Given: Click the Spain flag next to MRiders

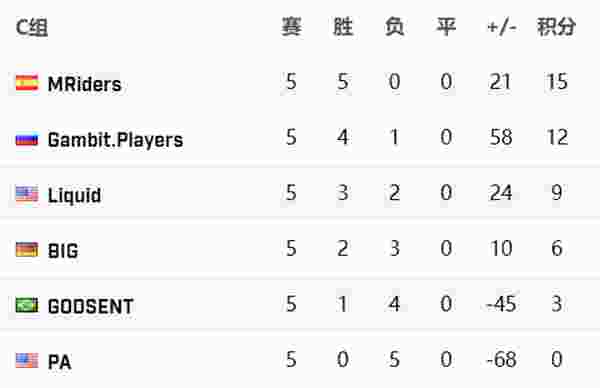Looking at the screenshot, I should [27, 83].
